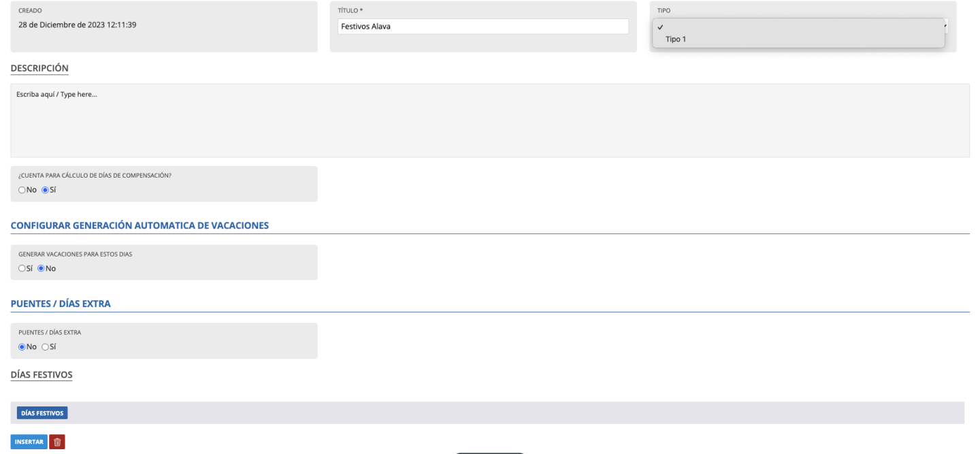The height and width of the screenshot is (454, 980).
Task: Choose Sí for Puentes / Días Extra
Action: coord(46,346)
